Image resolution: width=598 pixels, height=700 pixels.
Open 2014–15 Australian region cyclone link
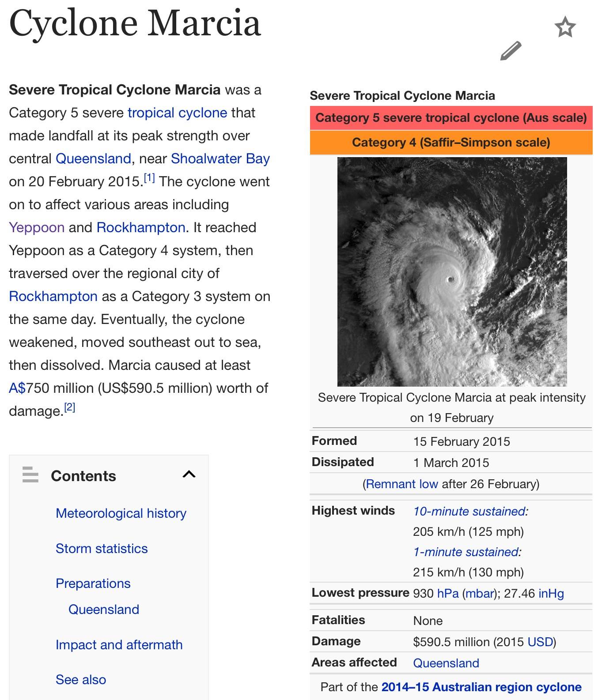coord(481,687)
